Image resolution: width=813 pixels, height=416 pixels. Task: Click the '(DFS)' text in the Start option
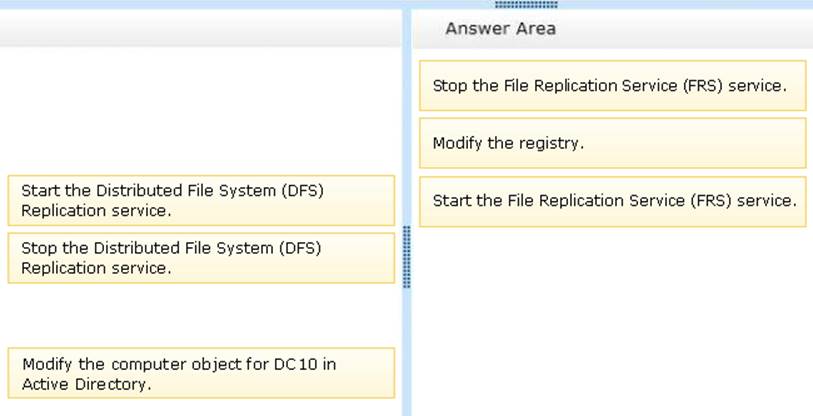(x=302, y=190)
